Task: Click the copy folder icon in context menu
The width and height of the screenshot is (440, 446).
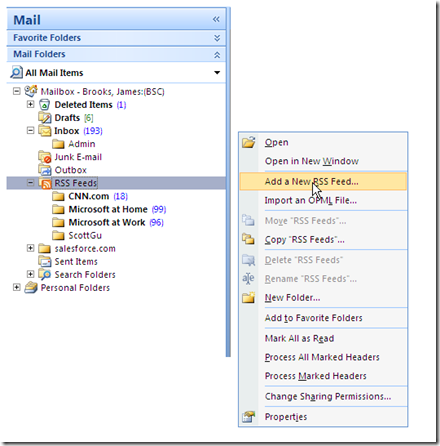Action: [248, 239]
